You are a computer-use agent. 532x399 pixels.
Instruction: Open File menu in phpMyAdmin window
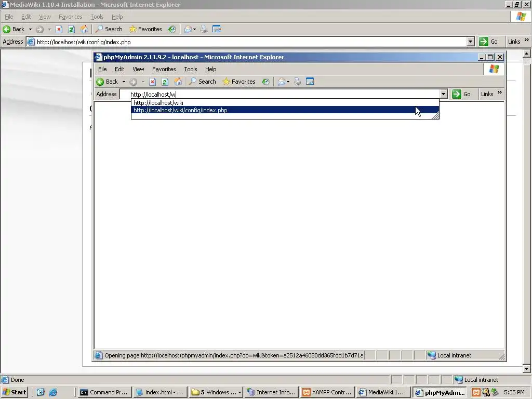click(x=102, y=69)
